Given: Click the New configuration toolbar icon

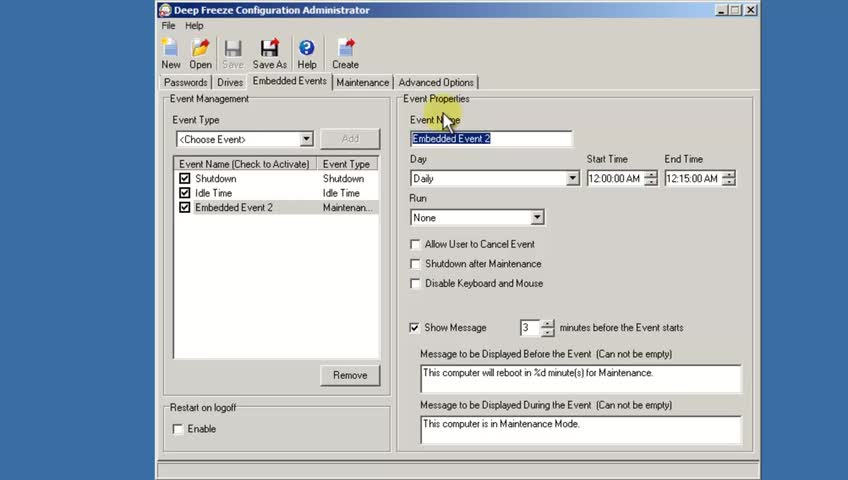Looking at the screenshot, I should point(170,54).
